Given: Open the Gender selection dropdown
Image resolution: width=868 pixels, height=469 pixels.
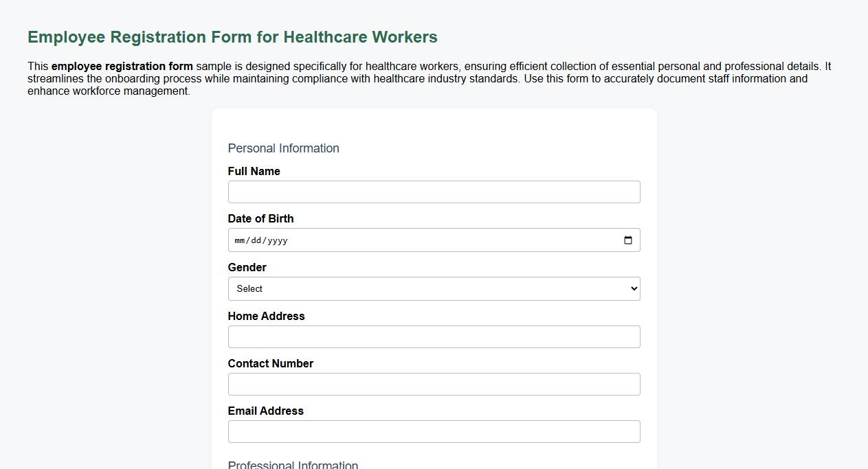Looking at the screenshot, I should click(433, 288).
